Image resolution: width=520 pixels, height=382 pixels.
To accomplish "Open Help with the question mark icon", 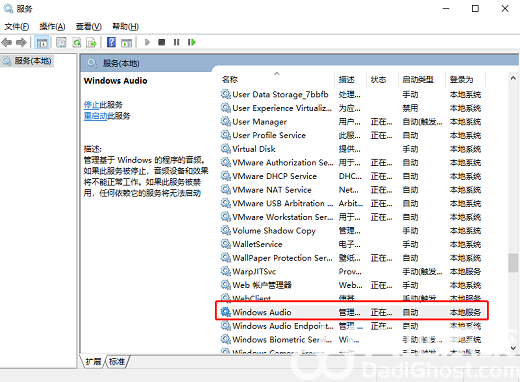I will tap(111, 42).
